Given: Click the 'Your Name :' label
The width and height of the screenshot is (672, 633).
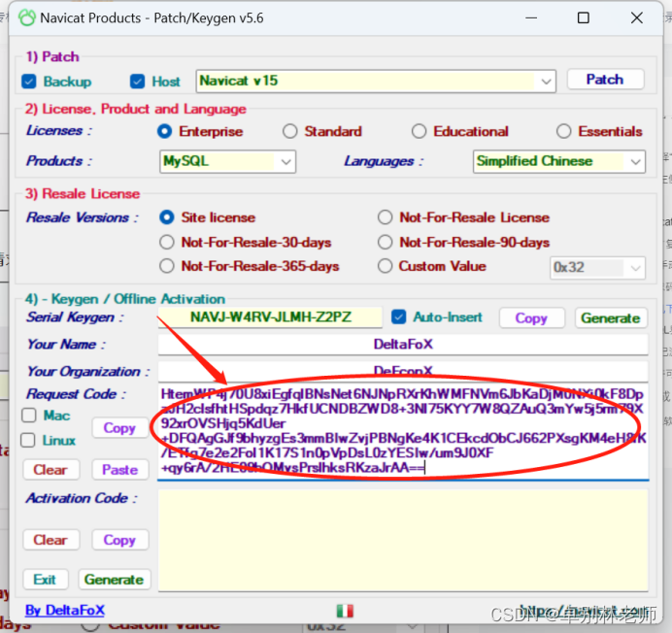Looking at the screenshot, I should (66, 344).
